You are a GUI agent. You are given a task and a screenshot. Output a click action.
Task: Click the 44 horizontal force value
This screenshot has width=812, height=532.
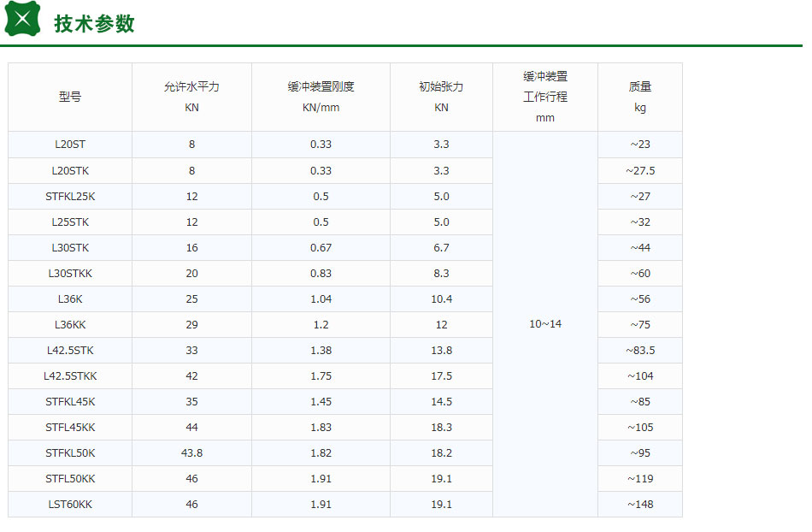click(x=191, y=428)
